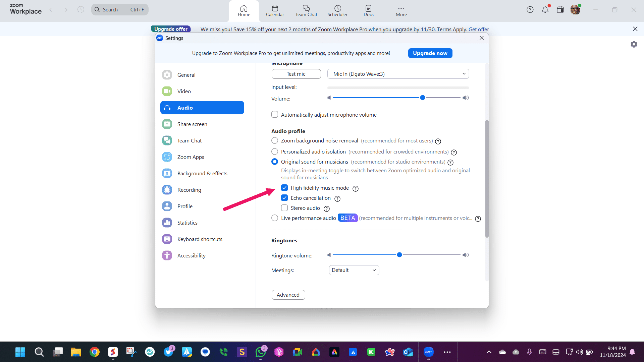Click the settings gear icon on main window
The width and height of the screenshot is (644, 362).
tap(634, 44)
